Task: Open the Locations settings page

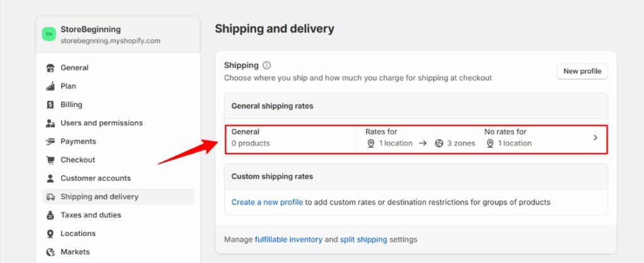Action: (x=78, y=233)
